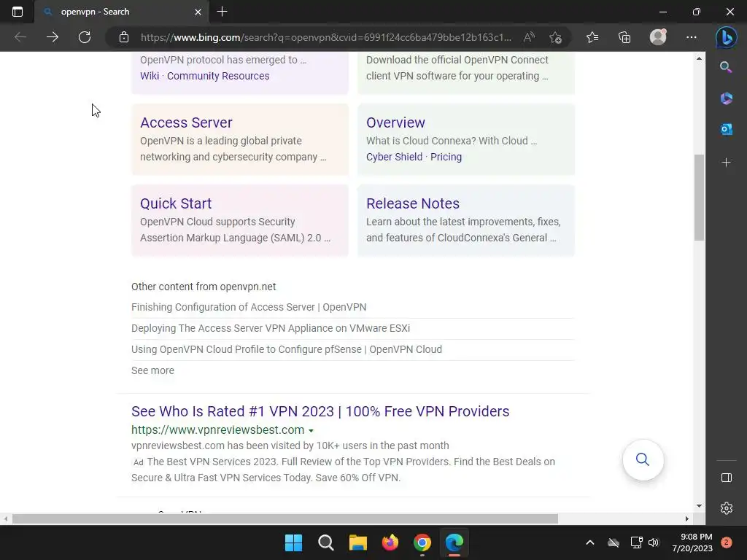Image resolution: width=747 pixels, height=560 pixels.
Task: Click the floating search magnifier button
Action: click(x=643, y=459)
